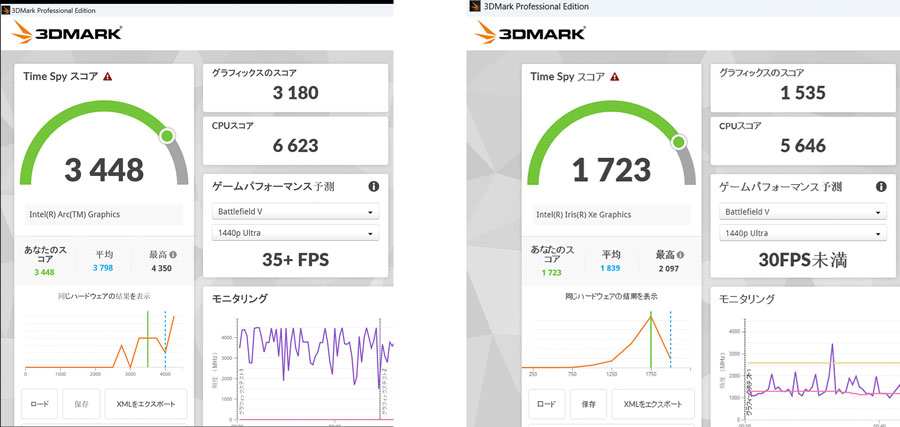Click XMLをエクスポート button in right window
This screenshot has height=427, width=900.
coord(653,404)
